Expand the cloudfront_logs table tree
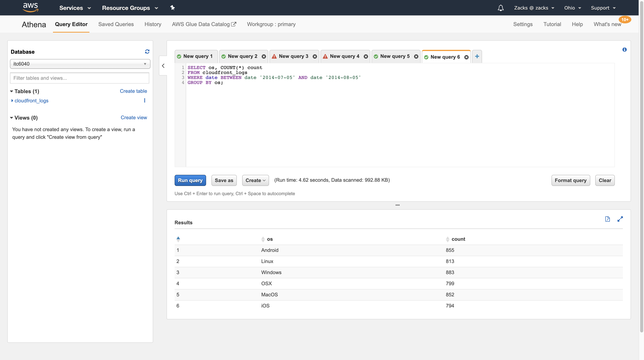The width and height of the screenshot is (644, 360). [x=12, y=101]
